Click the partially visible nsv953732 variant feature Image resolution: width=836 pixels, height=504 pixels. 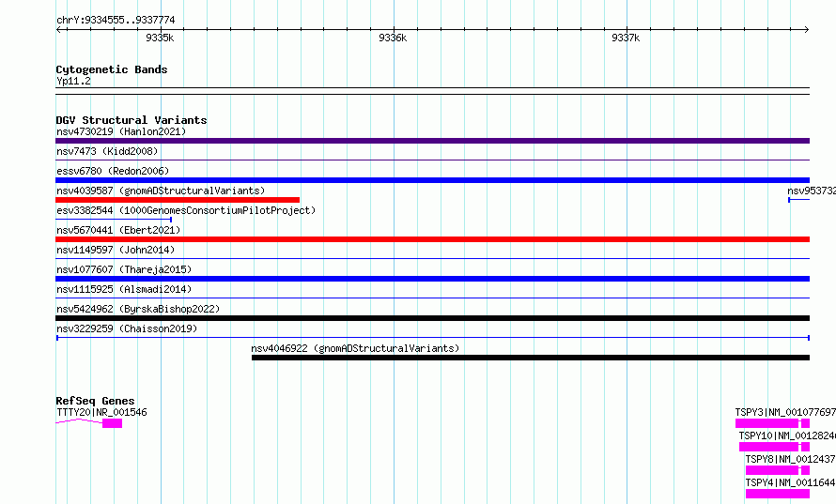point(798,200)
